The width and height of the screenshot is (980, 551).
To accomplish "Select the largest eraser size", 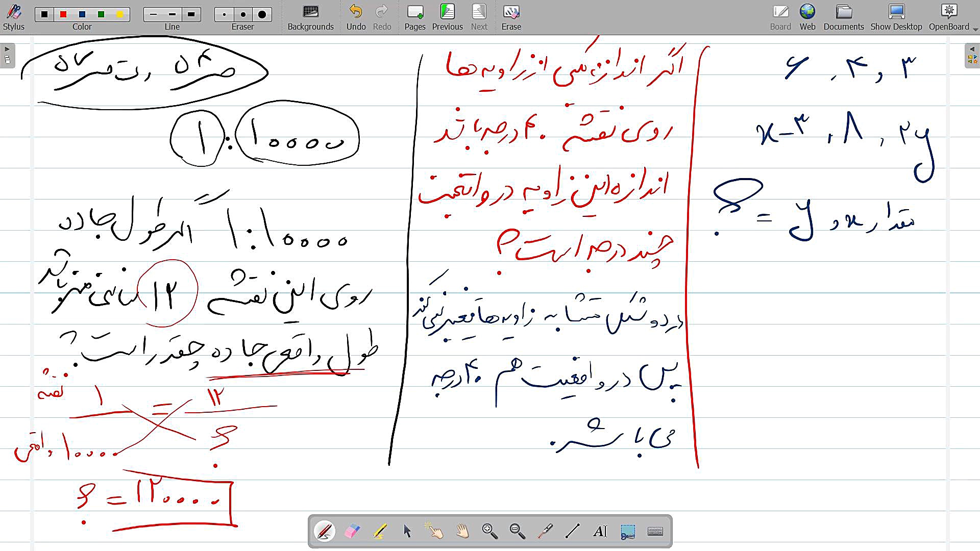I will [262, 14].
